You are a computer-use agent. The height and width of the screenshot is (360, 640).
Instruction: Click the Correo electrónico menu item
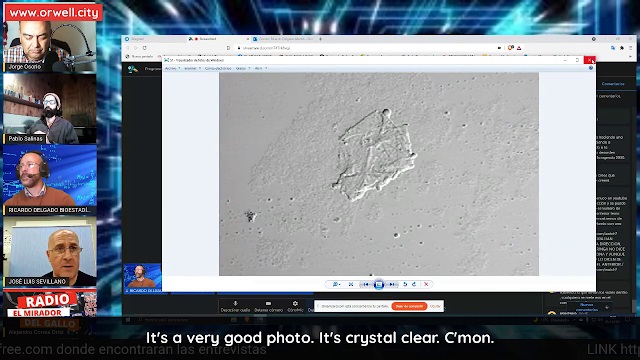[x=218, y=69]
